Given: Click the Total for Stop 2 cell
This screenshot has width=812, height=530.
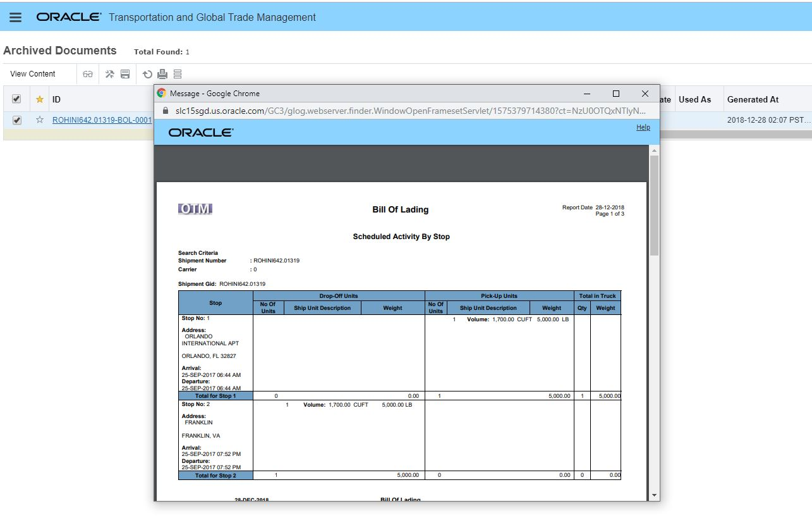Looking at the screenshot, I should 215,476.
